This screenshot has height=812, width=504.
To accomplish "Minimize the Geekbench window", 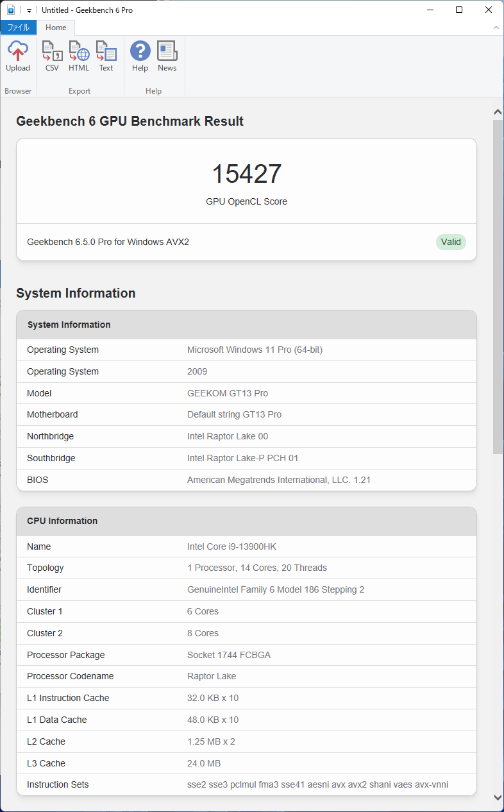I will point(429,10).
